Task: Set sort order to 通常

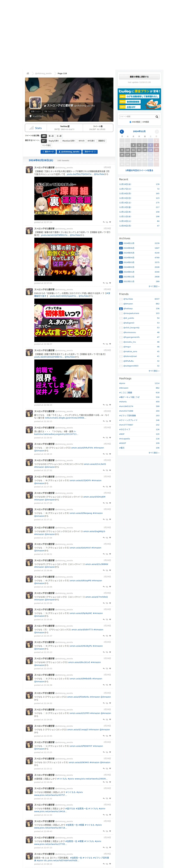Action: coord(44,136)
